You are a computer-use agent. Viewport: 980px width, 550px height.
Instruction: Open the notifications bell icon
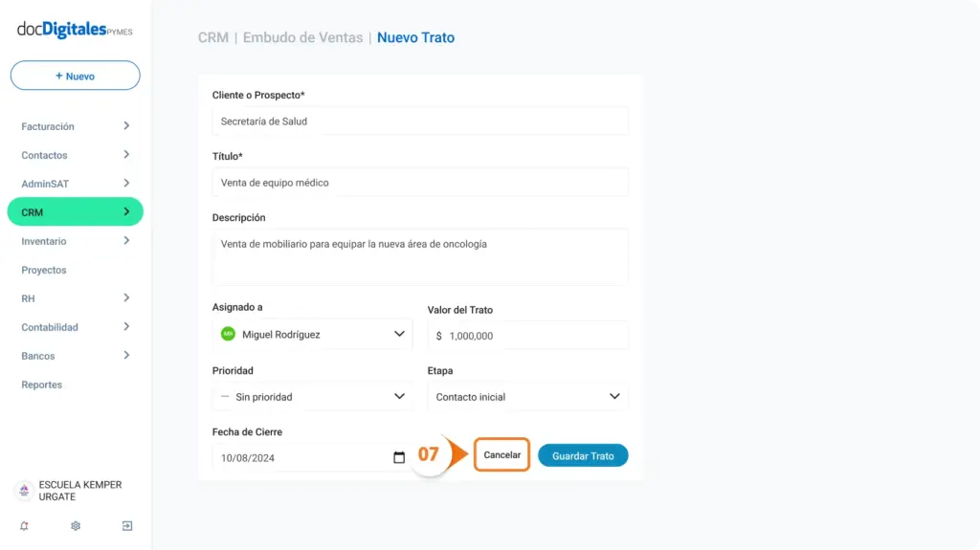tap(24, 526)
